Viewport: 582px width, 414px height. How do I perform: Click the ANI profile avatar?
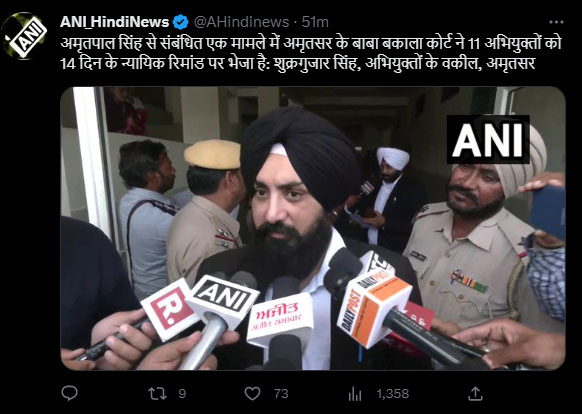pyautogui.click(x=24, y=36)
